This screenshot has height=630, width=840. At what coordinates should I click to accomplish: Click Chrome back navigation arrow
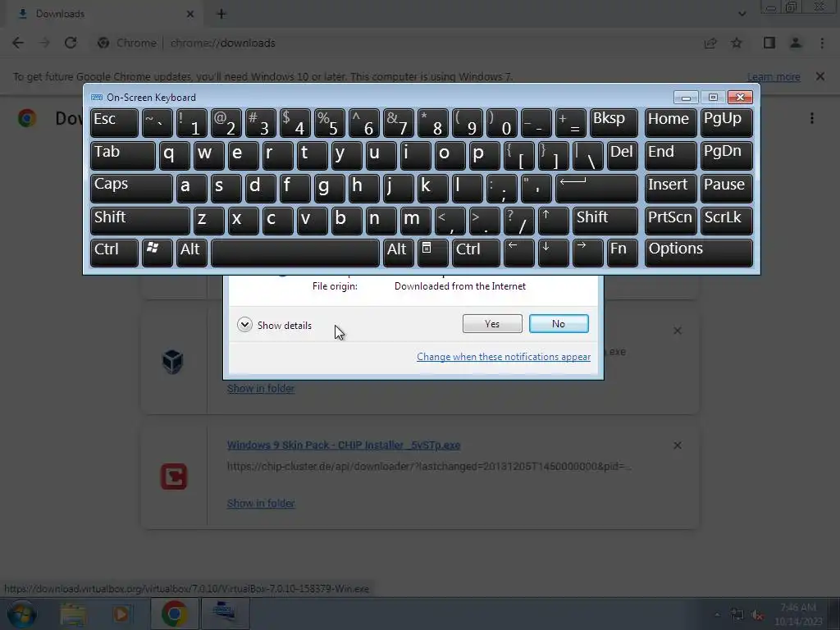coord(18,43)
